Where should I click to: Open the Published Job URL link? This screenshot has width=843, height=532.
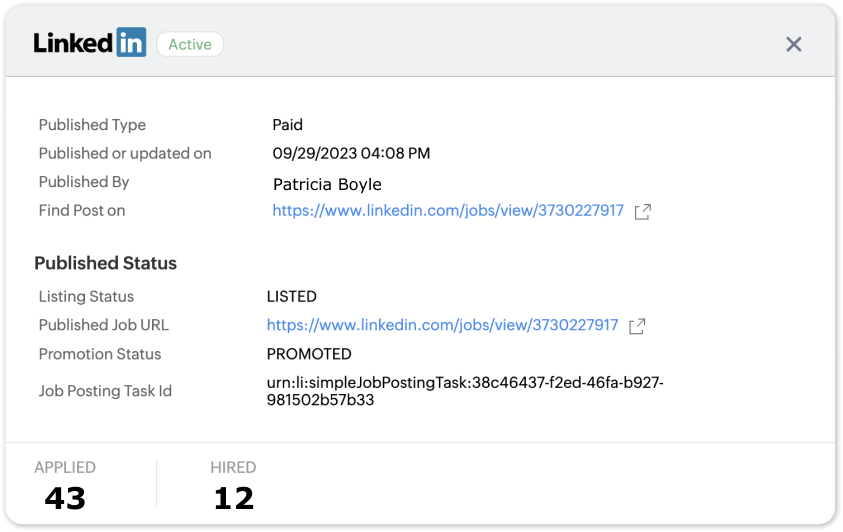[x=442, y=325]
